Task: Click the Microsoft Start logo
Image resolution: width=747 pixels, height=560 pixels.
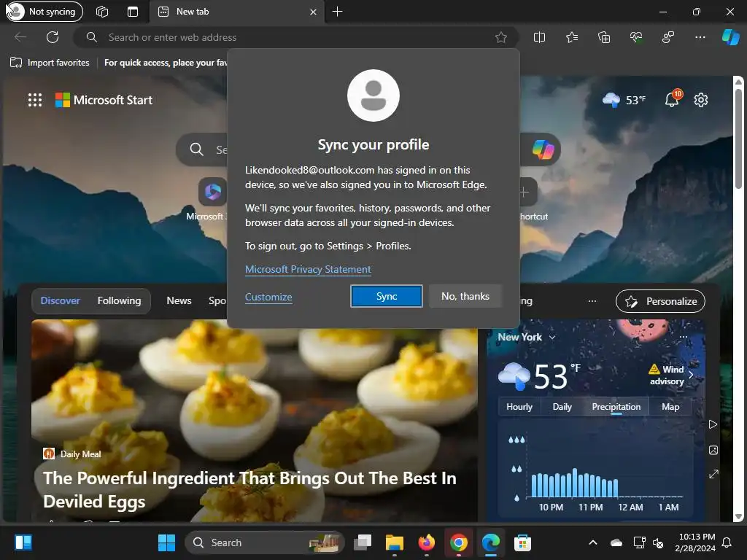Action: click(104, 100)
